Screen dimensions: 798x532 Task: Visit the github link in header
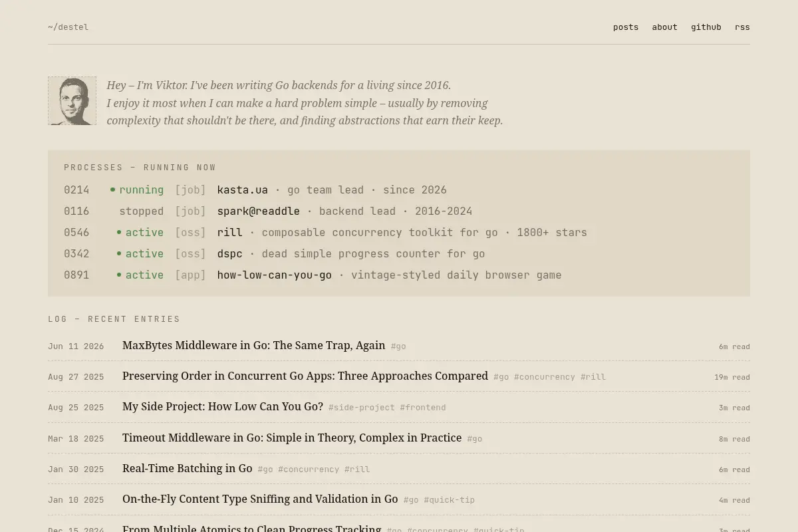[706, 27]
